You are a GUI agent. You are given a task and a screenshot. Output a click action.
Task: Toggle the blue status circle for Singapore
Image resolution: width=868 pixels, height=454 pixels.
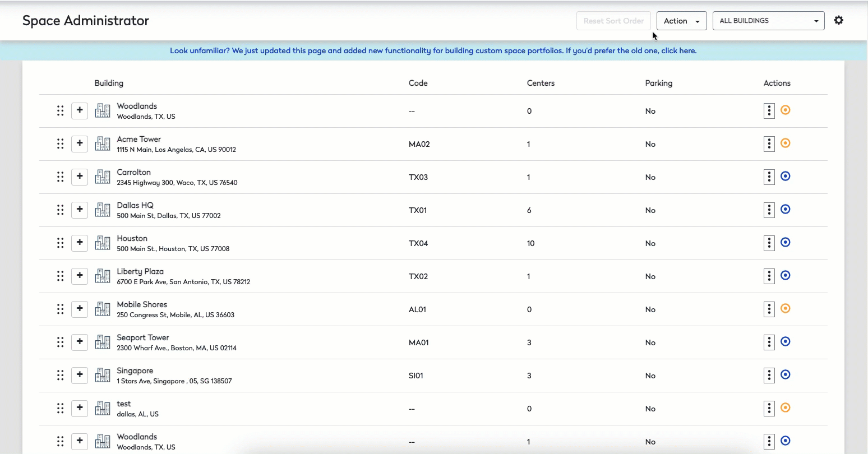tap(785, 375)
